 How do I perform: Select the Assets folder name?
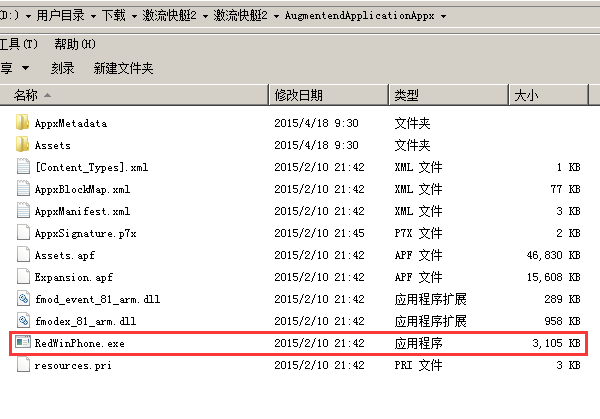pos(52,145)
